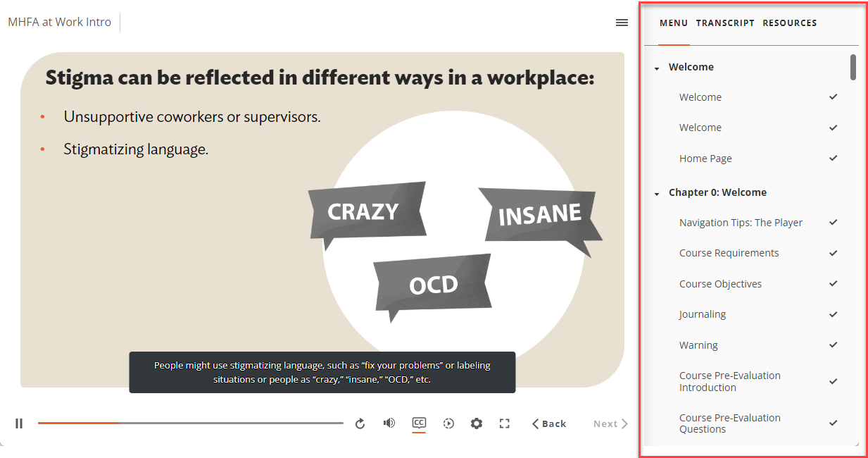This screenshot has width=868, height=458.
Task: Click the checkmark beside the Journaling lesson
Action: point(833,314)
